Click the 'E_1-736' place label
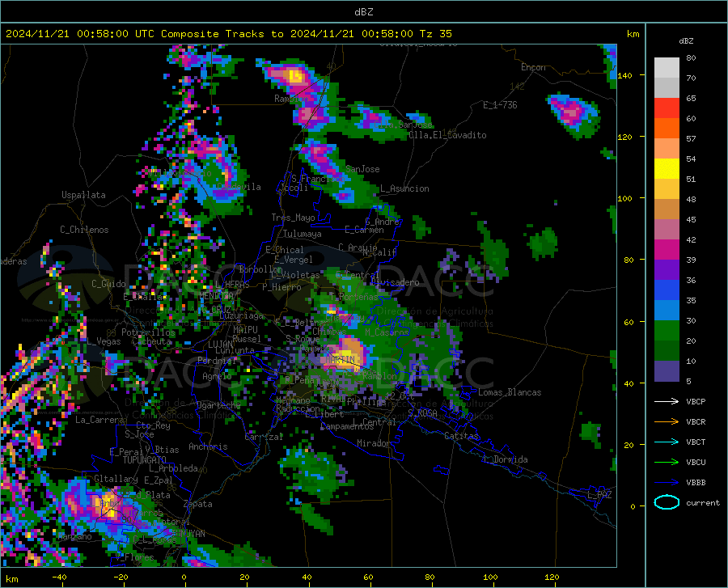This screenshot has width=728, height=588. 500,105
